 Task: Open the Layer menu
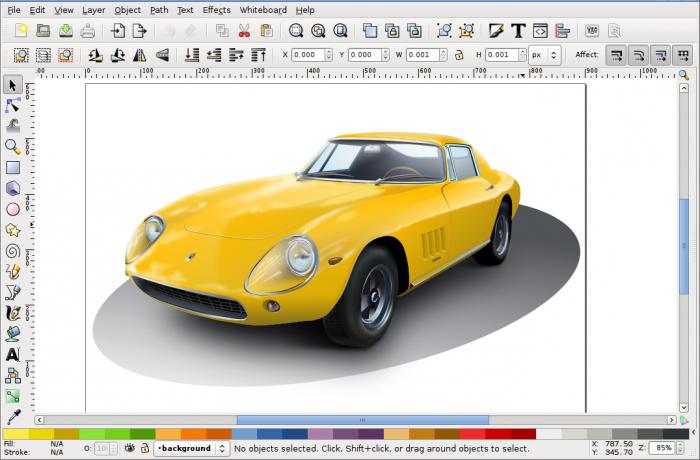93,10
